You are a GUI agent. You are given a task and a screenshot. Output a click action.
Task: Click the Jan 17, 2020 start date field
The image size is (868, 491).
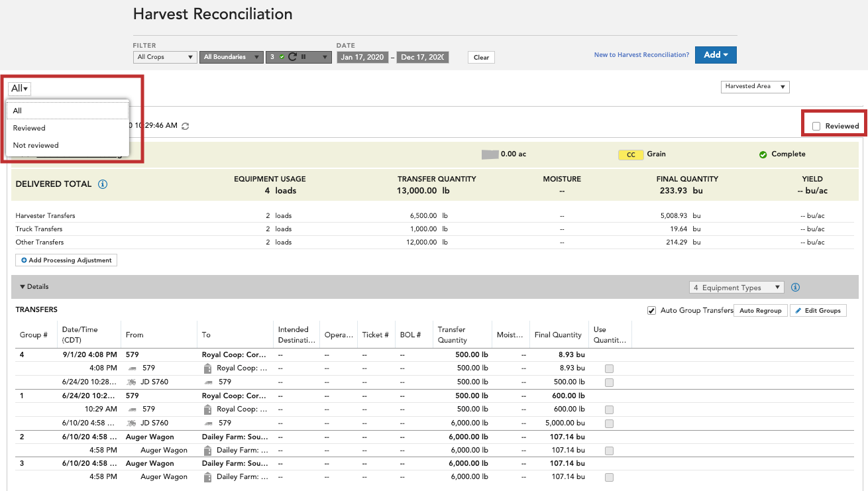pyautogui.click(x=362, y=58)
